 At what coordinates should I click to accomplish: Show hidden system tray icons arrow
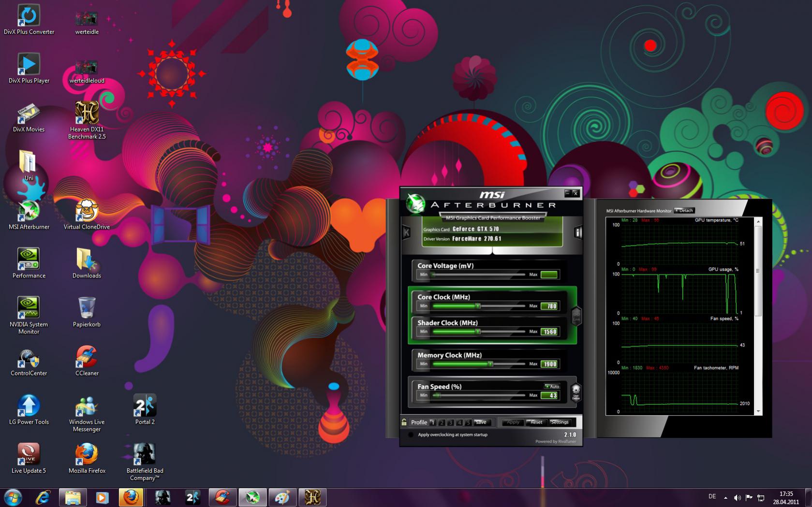click(x=725, y=497)
